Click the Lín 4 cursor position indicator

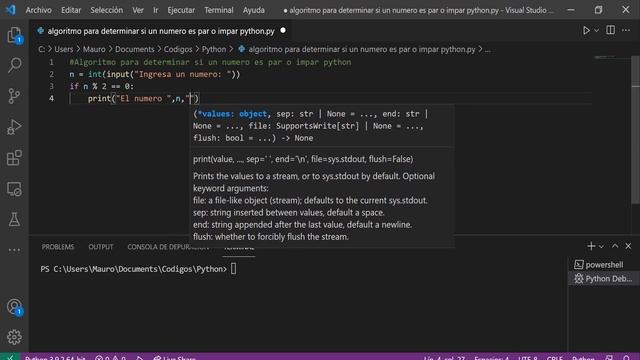[x=444, y=358]
